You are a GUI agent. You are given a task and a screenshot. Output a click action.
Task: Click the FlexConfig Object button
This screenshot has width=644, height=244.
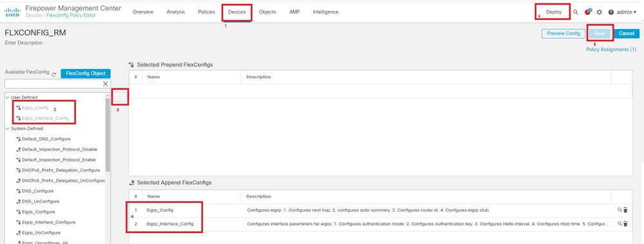86,73
